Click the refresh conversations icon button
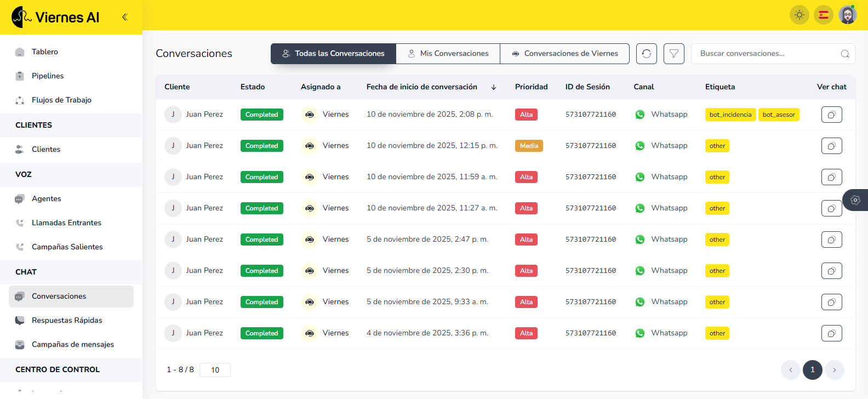Viewport: 868px width, 399px height. tap(647, 54)
